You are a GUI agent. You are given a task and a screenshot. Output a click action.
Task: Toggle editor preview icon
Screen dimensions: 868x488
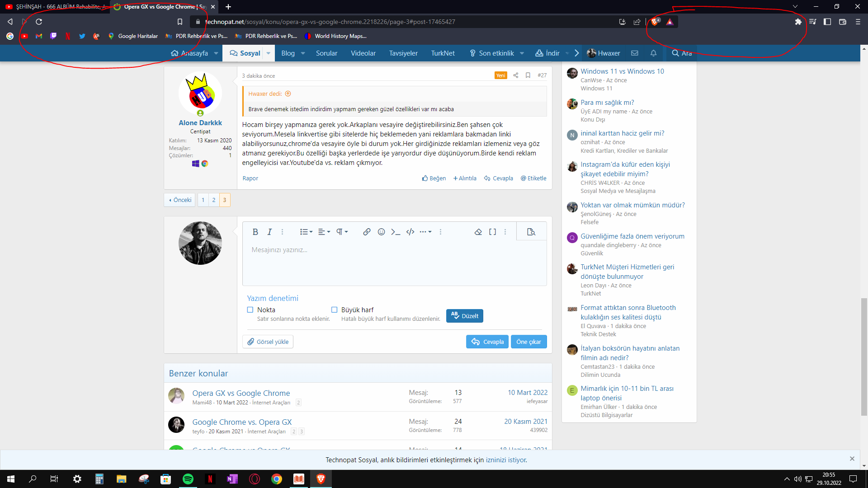point(531,232)
